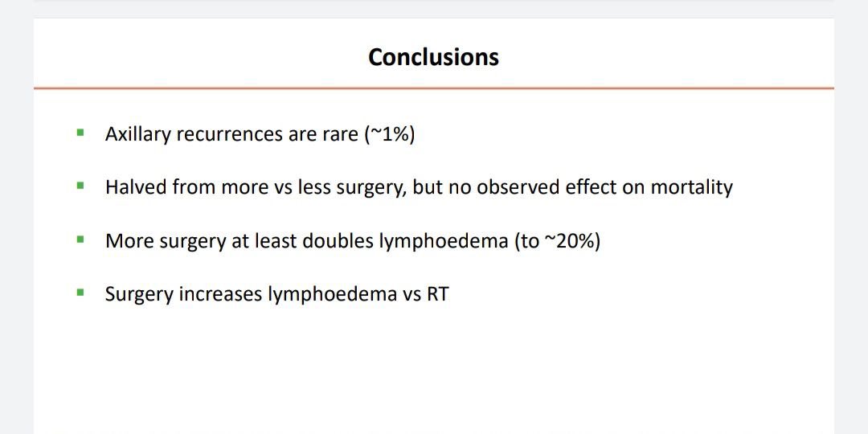Click the phrase no observed effect on mortality
The width and height of the screenshot is (868, 434).
pyautogui.click(x=591, y=187)
